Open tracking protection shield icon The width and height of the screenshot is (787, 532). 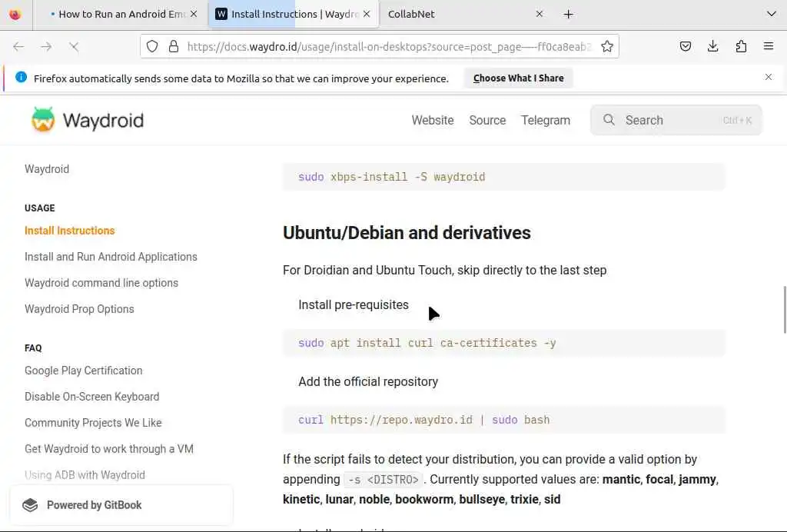pyautogui.click(x=152, y=47)
